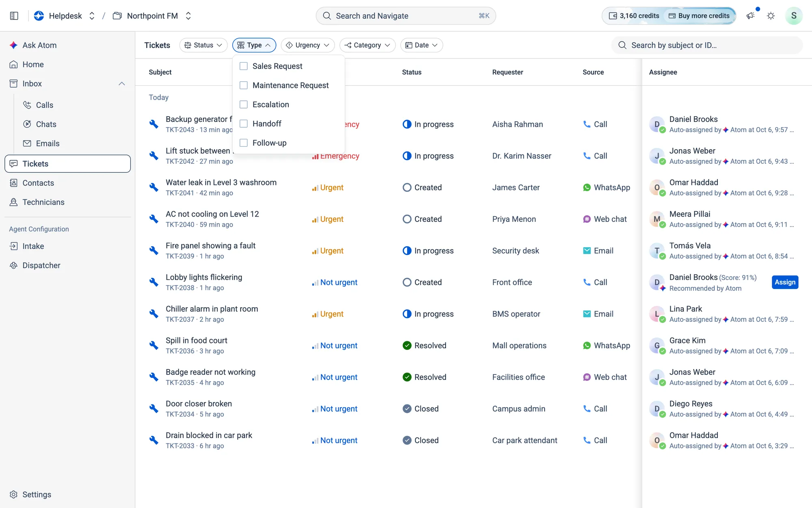Switch theme with the sun icon
Viewport: 812px width, 508px height.
pos(771,16)
